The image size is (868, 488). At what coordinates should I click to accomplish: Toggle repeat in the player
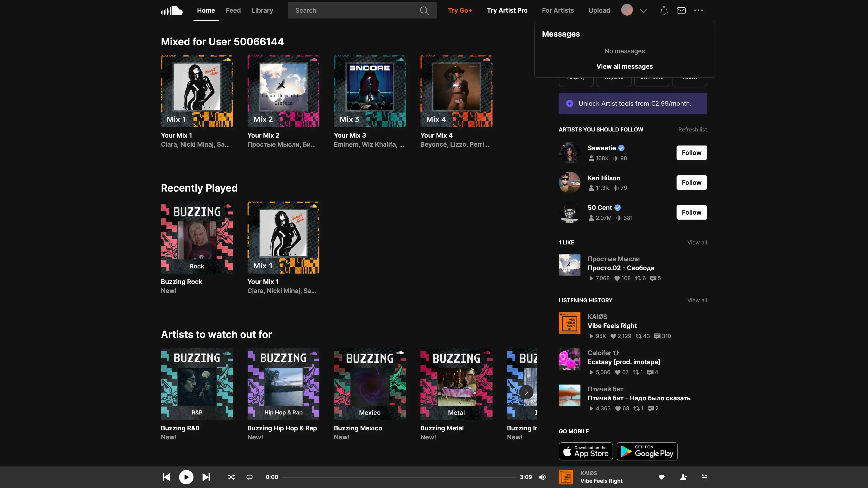[249, 477]
